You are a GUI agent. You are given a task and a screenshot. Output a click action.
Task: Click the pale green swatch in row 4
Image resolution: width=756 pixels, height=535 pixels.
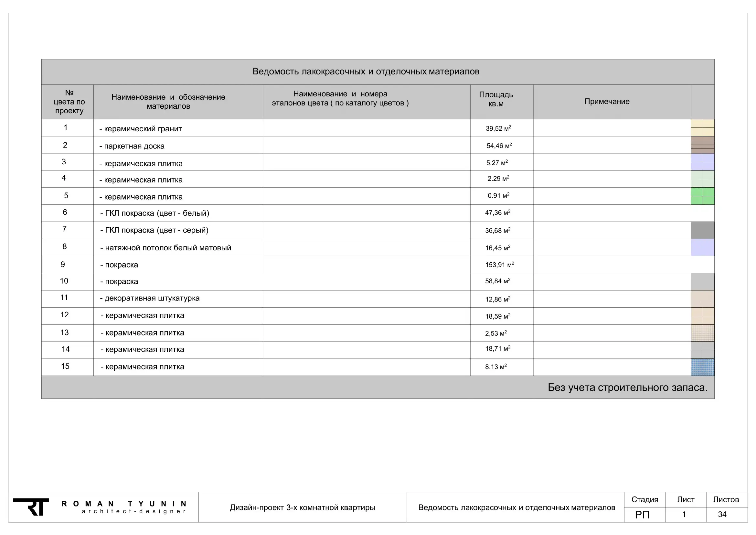[x=702, y=179]
